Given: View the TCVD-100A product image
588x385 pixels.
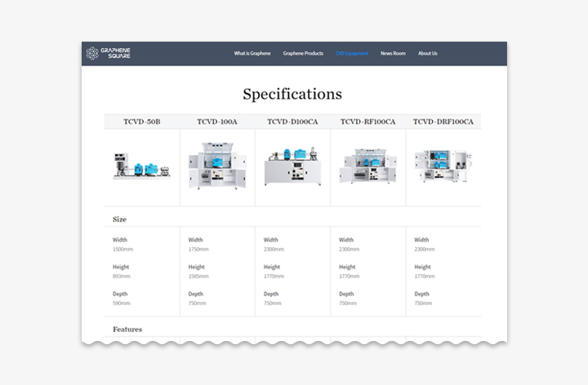Looking at the screenshot, I should coord(217,166).
